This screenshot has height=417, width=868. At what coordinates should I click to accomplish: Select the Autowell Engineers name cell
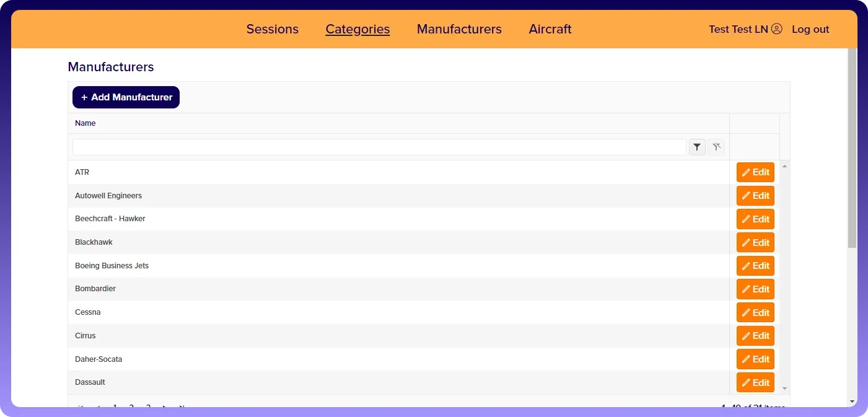pos(399,196)
